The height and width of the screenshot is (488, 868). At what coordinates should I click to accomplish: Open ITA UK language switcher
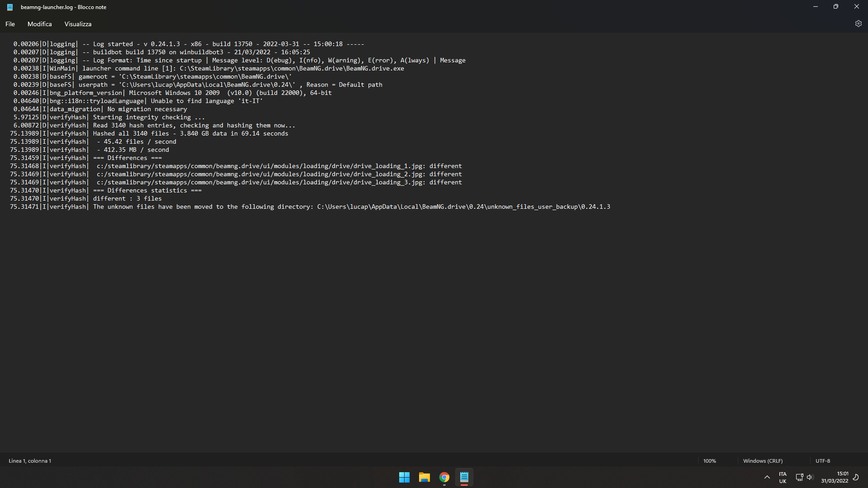pyautogui.click(x=783, y=478)
